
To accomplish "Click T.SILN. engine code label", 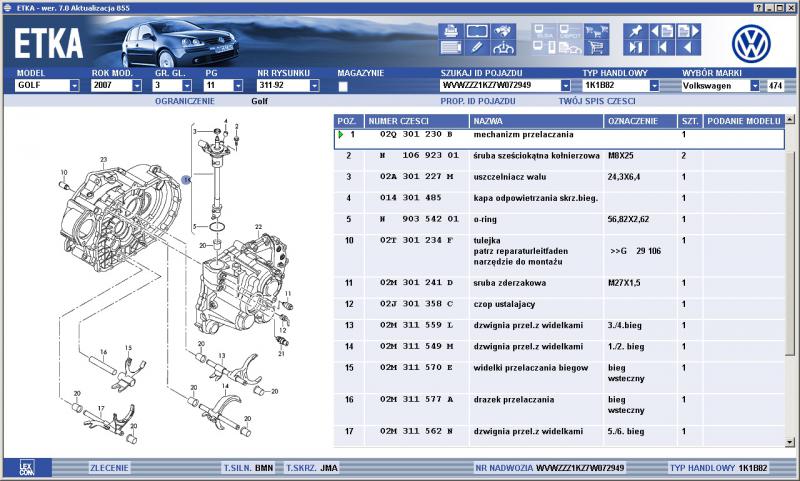I will pos(238,468).
